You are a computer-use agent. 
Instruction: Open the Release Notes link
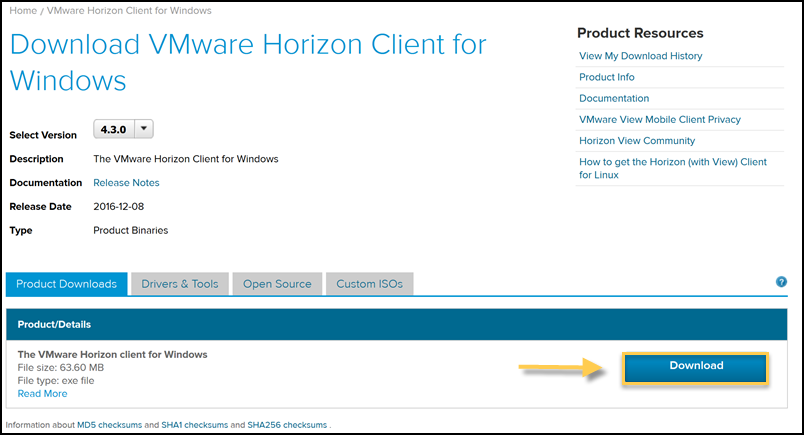126,183
